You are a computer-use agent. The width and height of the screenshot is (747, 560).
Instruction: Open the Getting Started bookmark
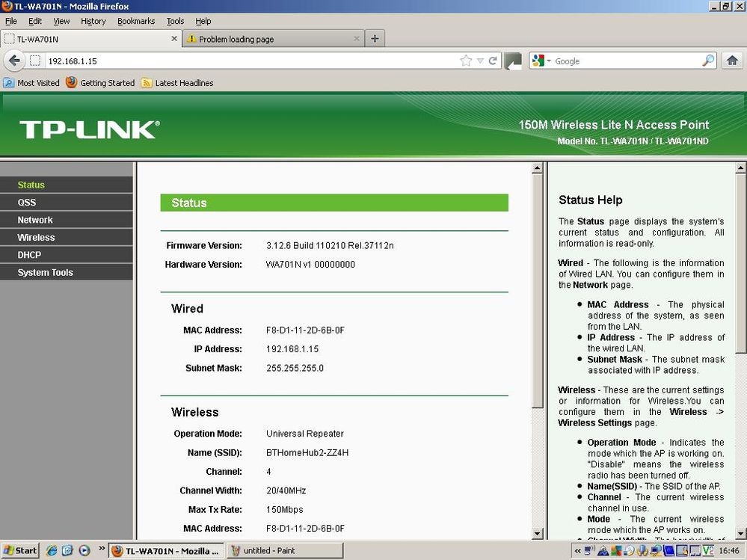[100, 83]
